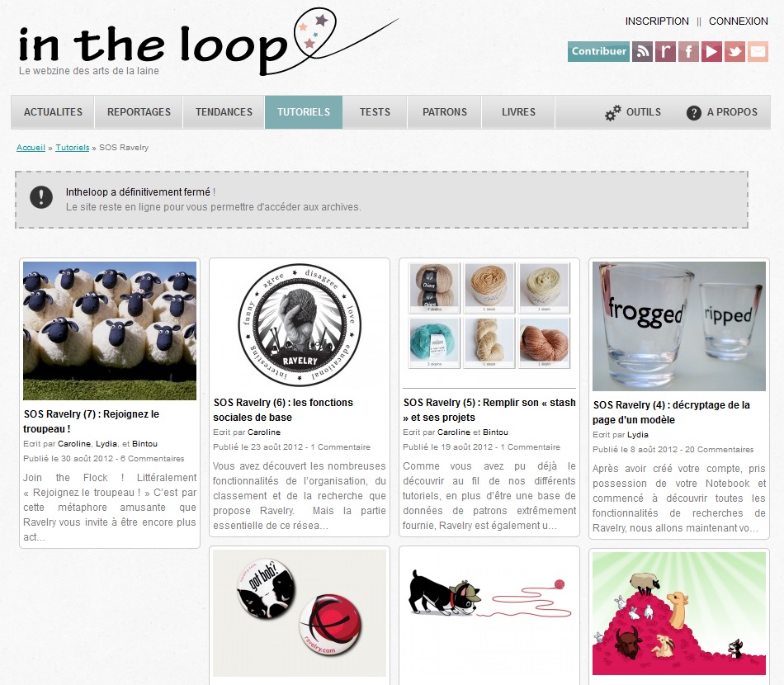The image size is (784, 685).
Task: Click the Ravelry social icon
Action: [665, 51]
